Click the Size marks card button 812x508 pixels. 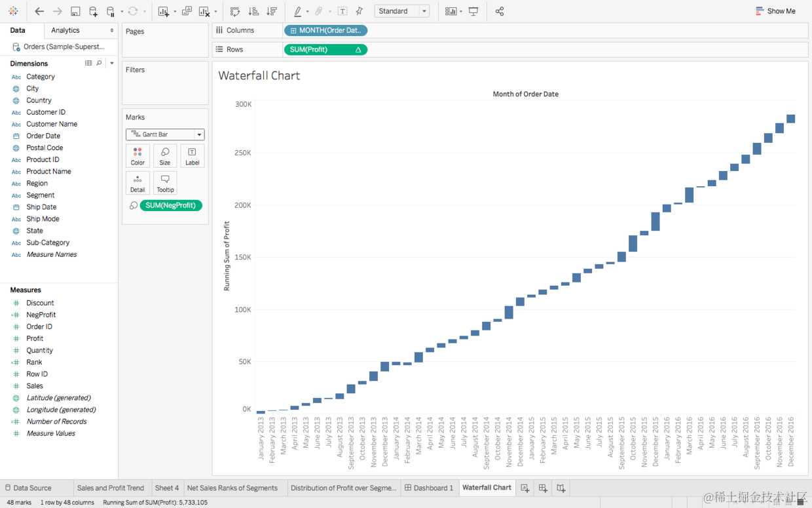[x=165, y=156]
